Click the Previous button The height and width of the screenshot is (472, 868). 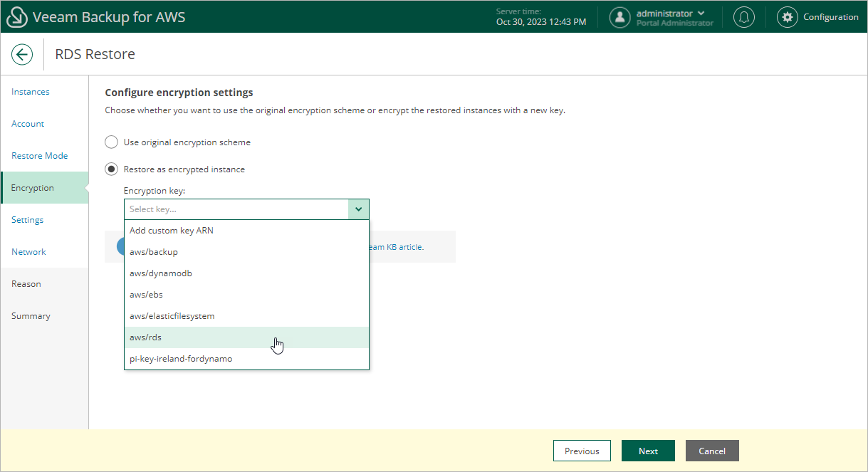[x=582, y=451]
